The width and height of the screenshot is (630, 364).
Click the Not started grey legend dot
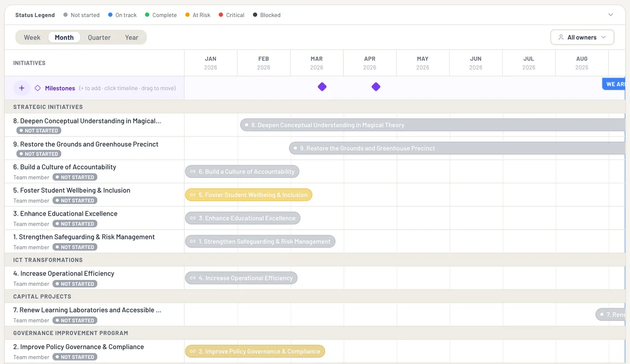[66, 15]
